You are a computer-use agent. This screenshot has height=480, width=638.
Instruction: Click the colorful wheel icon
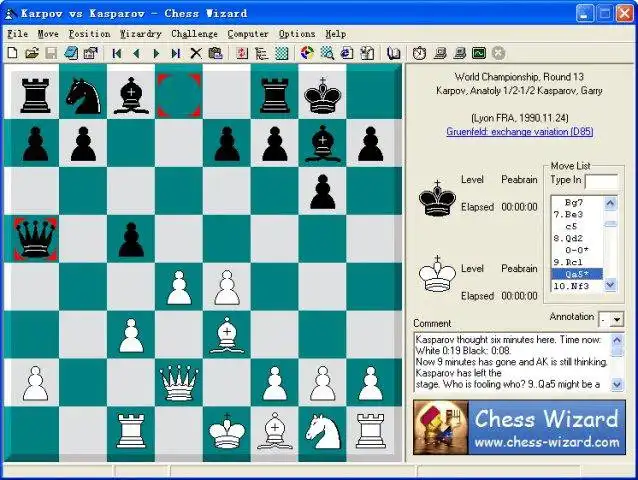[x=308, y=53]
